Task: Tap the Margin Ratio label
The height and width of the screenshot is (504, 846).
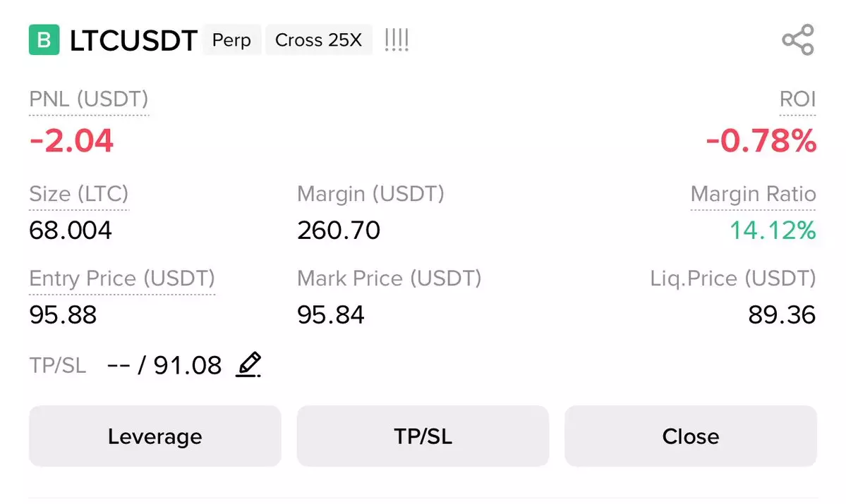Action: coord(753,194)
